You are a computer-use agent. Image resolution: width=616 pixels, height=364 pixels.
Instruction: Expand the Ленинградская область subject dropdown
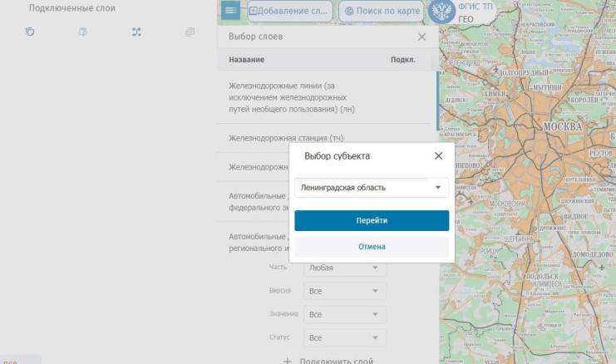(x=372, y=188)
